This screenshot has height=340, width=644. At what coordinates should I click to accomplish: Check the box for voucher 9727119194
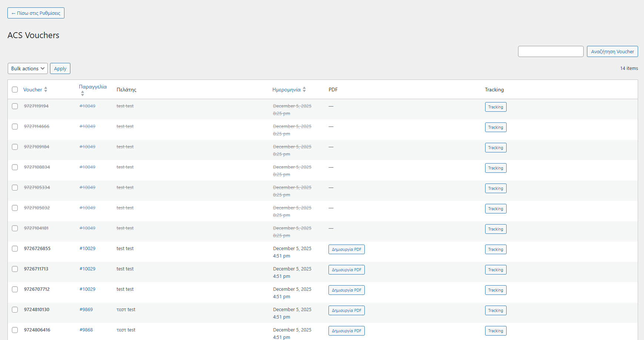pyautogui.click(x=15, y=106)
